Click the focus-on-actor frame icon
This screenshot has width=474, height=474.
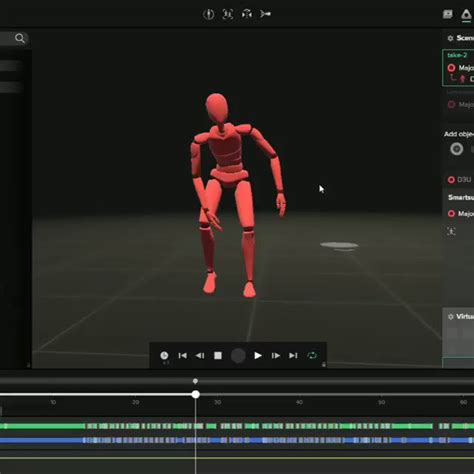(228, 14)
